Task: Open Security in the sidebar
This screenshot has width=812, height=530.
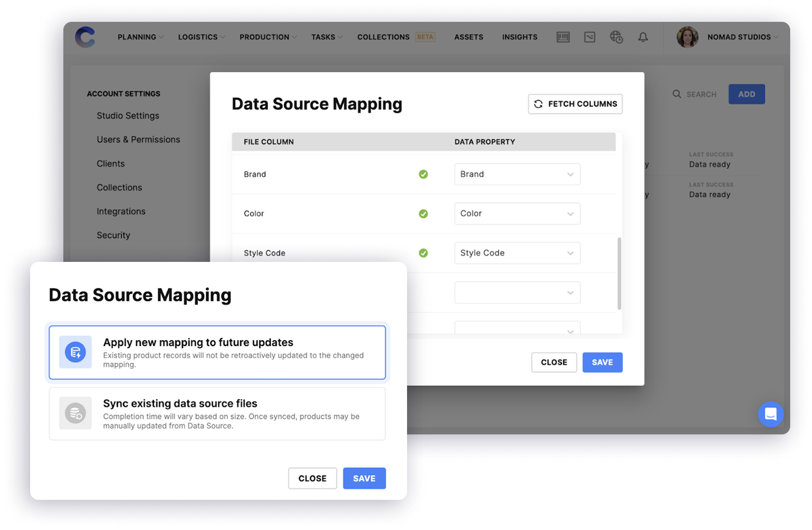Action: coord(113,235)
